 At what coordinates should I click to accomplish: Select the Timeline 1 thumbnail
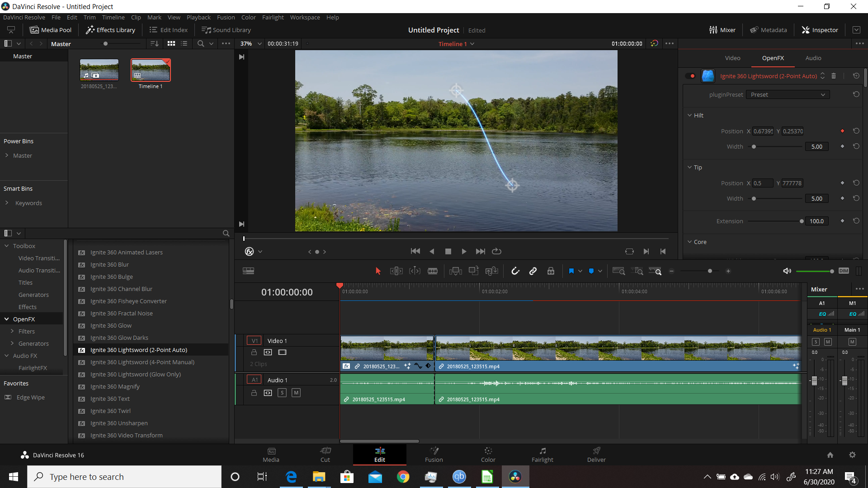coord(151,70)
